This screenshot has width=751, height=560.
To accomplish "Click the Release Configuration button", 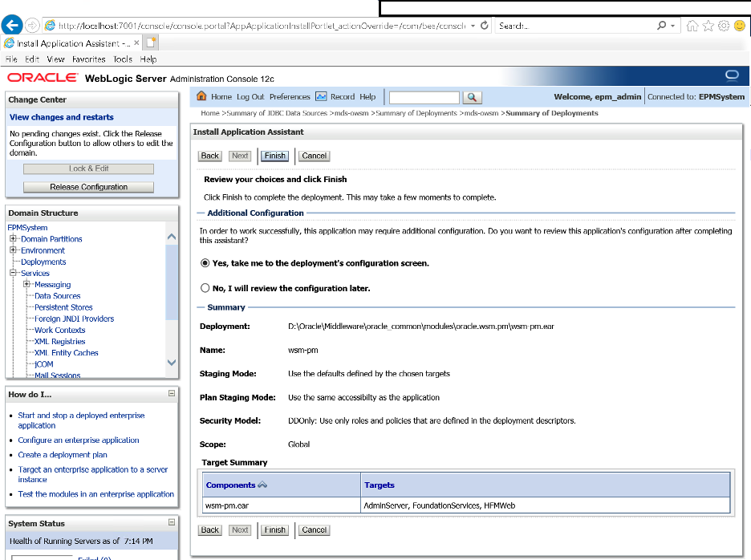I will 88,187.
